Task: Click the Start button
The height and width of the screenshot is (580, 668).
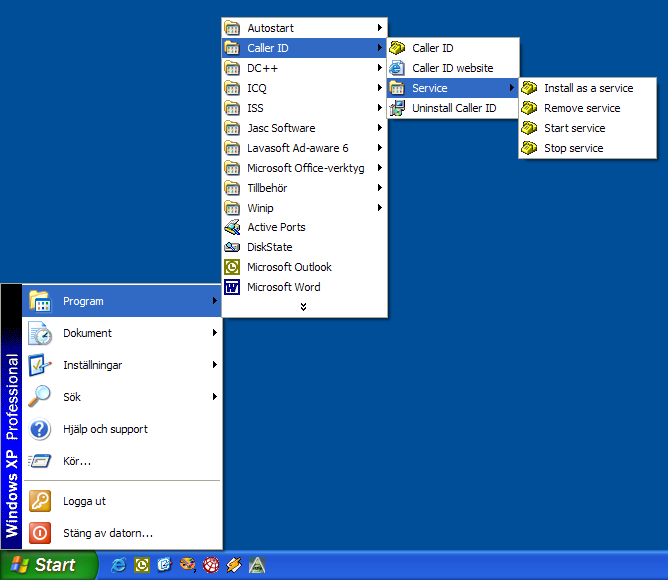Action: (x=48, y=566)
